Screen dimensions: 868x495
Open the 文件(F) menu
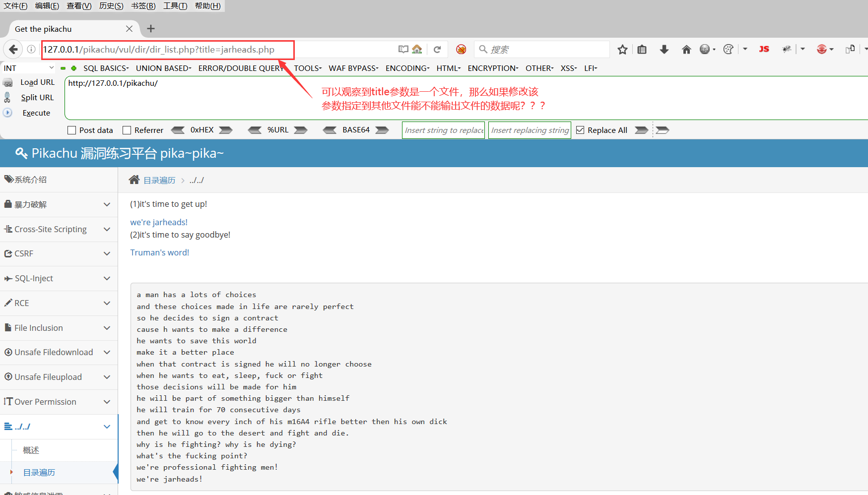[15, 6]
